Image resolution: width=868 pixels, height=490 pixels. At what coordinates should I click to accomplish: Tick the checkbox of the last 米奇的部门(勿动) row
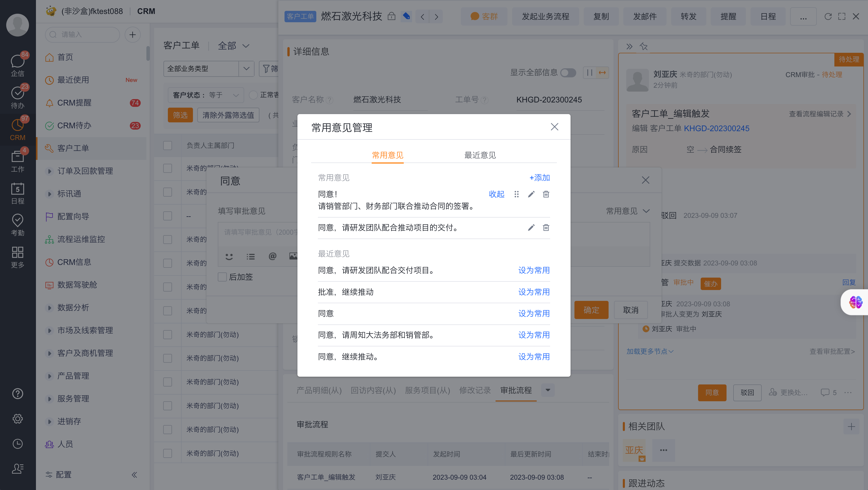167,453
